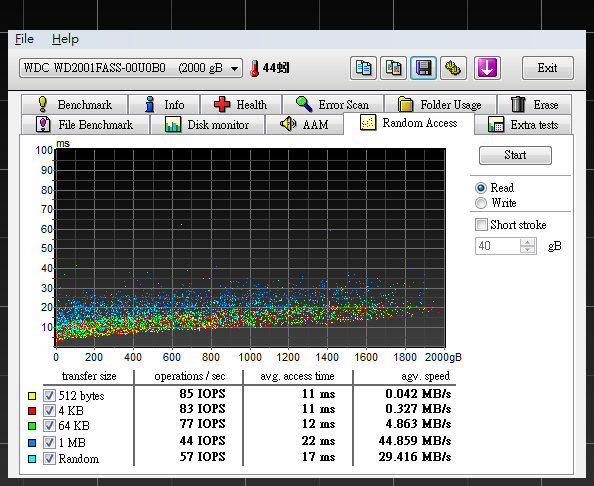Switch to the Extra tests tab

pyautogui.click(x=523, y=125)
